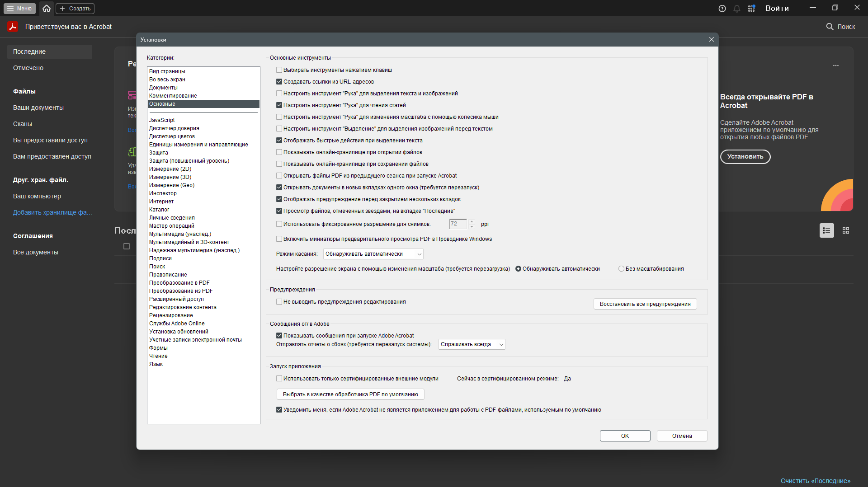
Task: Click 'Выбрать в качестве обработчика PDF по умолчанию'
Action: [x=350, y=394]
